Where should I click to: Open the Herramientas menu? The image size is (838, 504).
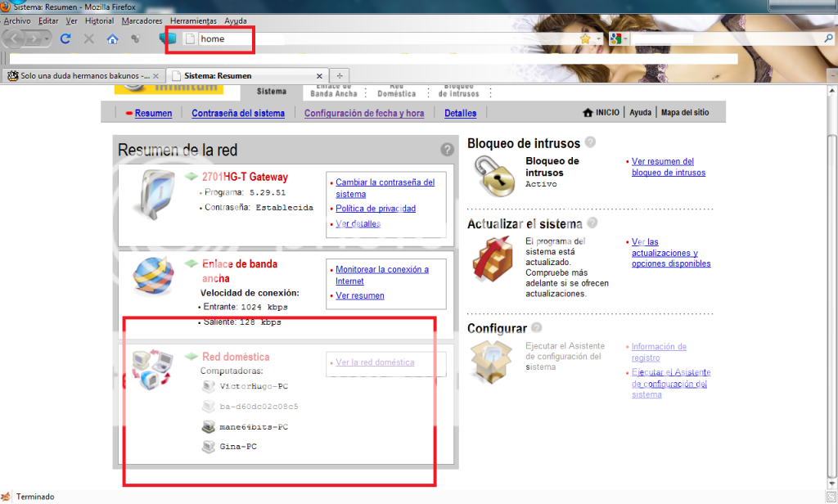pyautogui.click(x=193, y=20)
